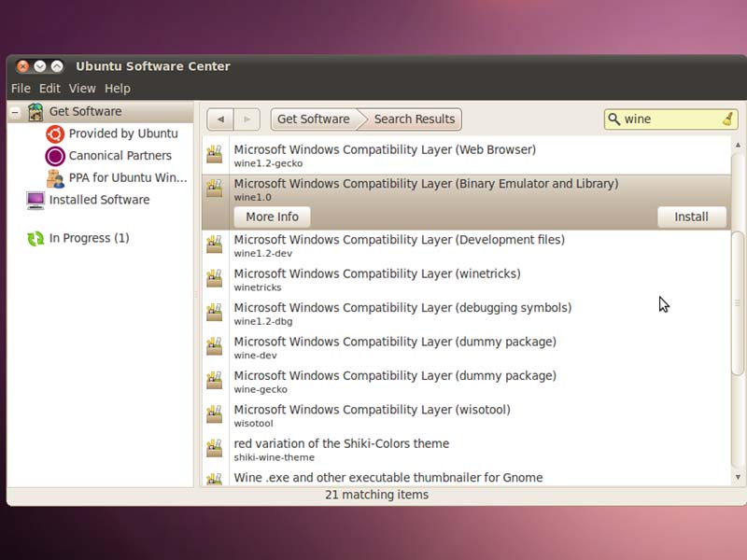Select red variation of Shiki-Colors theme

click(466, 450)
